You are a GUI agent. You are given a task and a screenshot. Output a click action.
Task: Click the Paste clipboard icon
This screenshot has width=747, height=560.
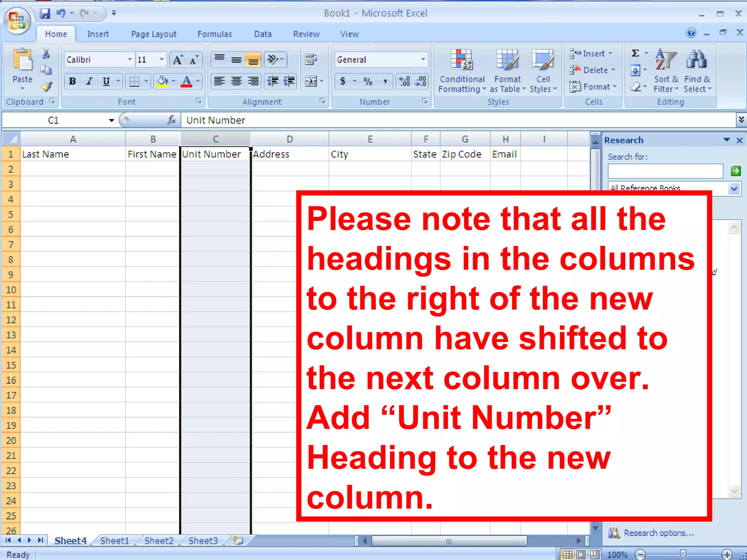pos(23,60)
